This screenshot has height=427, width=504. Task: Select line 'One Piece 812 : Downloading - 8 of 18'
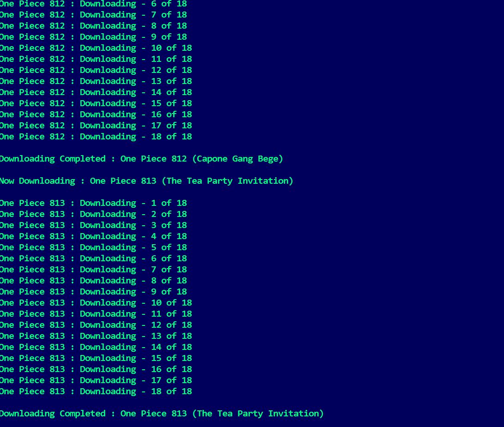pos(93,26)
